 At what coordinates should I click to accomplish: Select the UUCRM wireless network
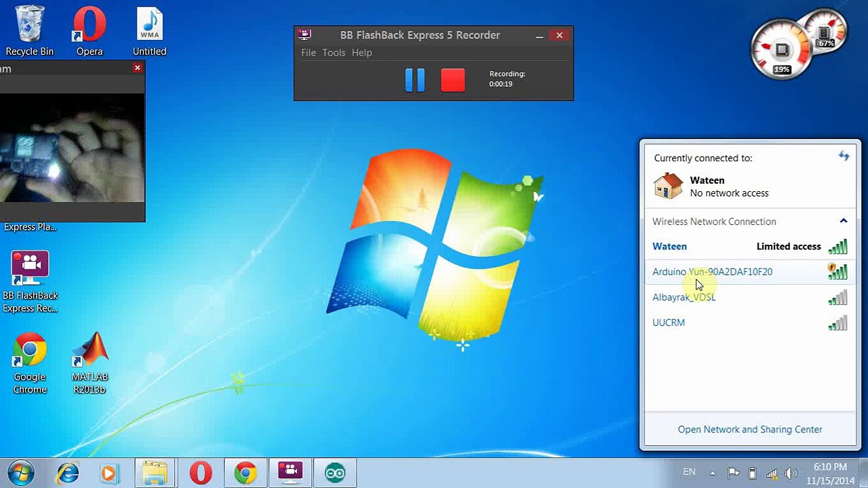[750, 323]
